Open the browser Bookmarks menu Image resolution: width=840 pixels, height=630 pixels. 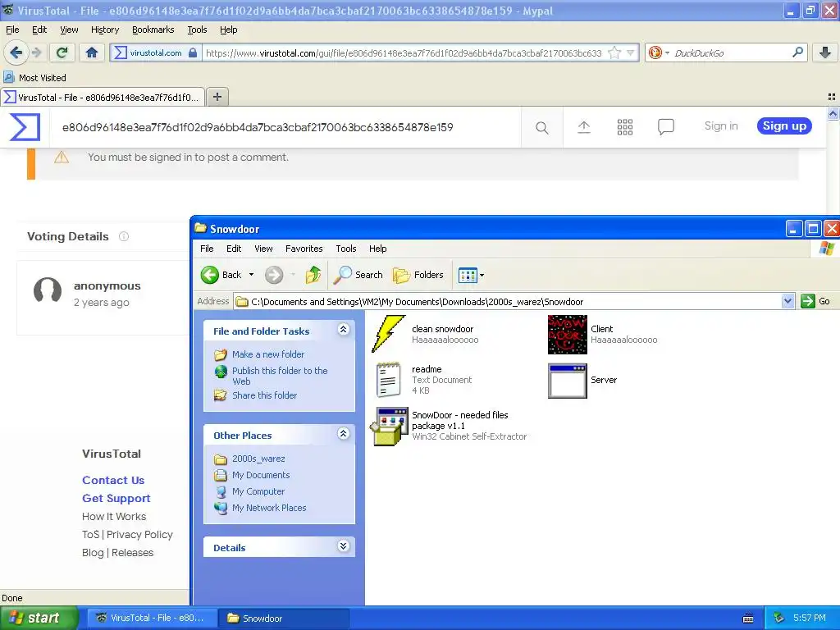tap(153, 30)
